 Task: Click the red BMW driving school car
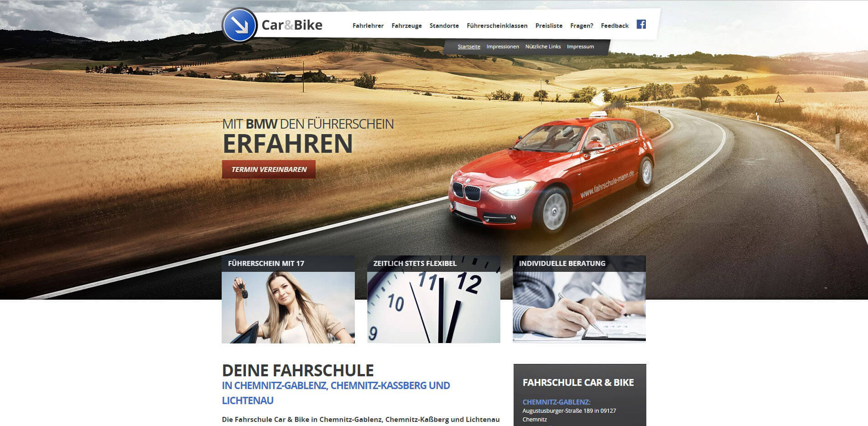click(x=551, y=176)
